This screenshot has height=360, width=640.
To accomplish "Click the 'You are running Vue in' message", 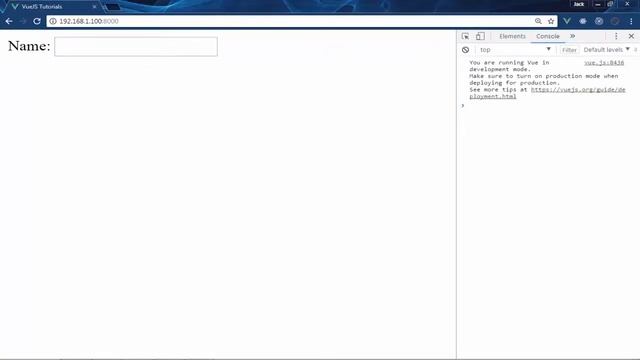I will (509, 62).
